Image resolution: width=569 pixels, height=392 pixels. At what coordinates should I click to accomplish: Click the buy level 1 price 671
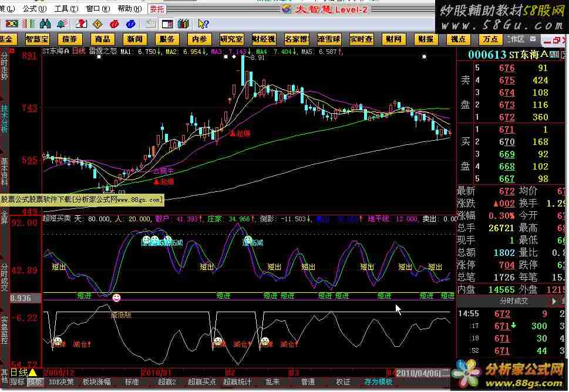tap(507, 130)
